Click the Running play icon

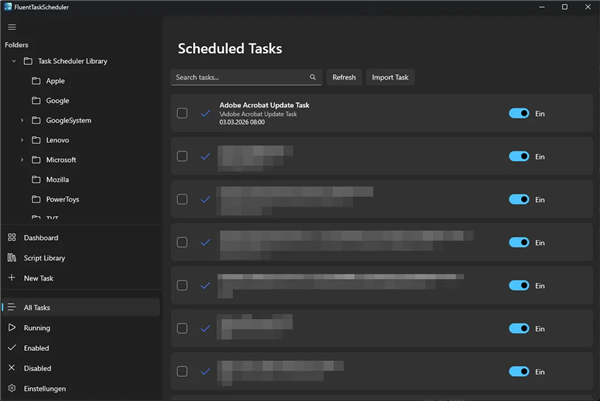pos(12,328)
